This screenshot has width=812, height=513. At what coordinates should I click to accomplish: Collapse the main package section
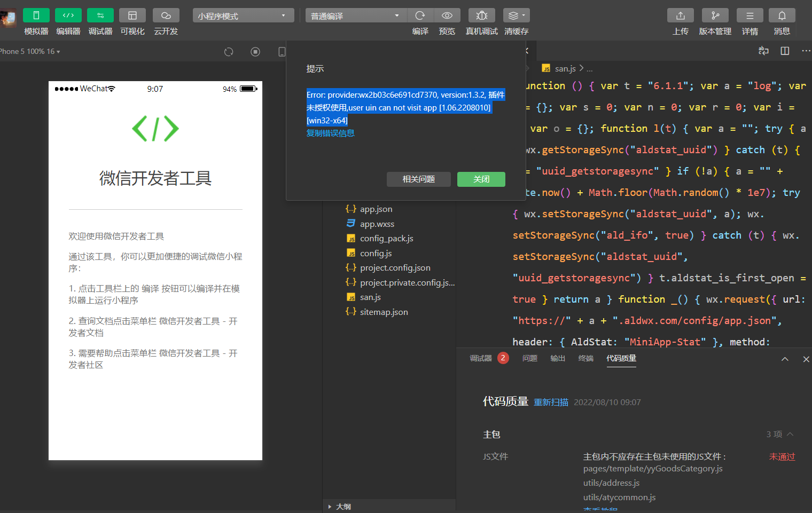point(790,434)
